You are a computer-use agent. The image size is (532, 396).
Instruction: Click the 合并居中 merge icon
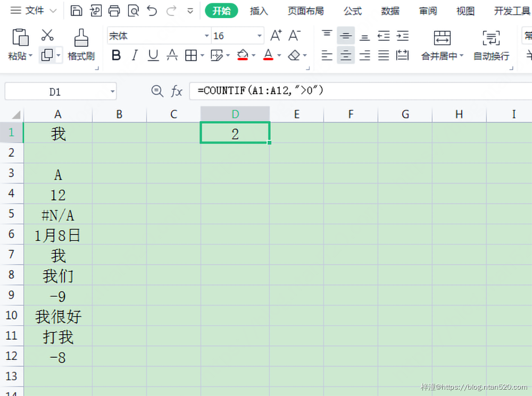click(x=442, y=38)
